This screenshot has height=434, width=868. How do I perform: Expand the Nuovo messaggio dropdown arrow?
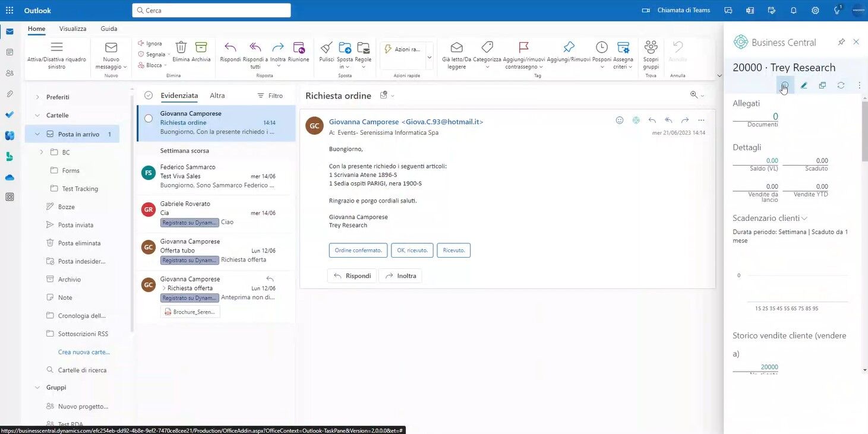[126, 66]
